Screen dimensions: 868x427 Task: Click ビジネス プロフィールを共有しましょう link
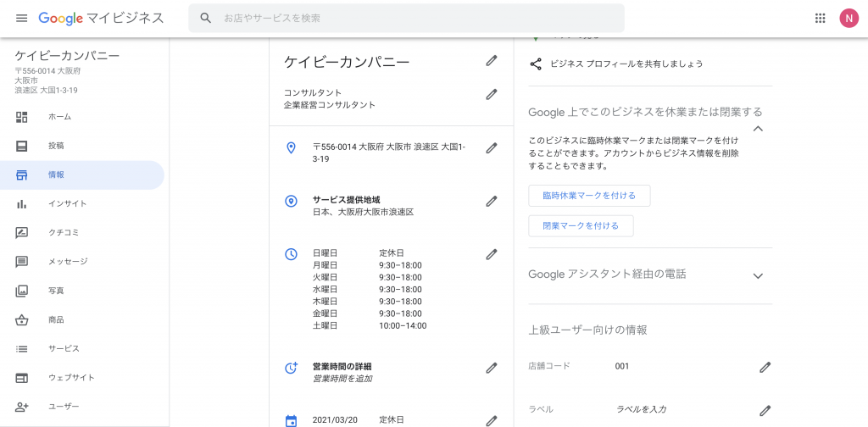[x=626, y=64]
